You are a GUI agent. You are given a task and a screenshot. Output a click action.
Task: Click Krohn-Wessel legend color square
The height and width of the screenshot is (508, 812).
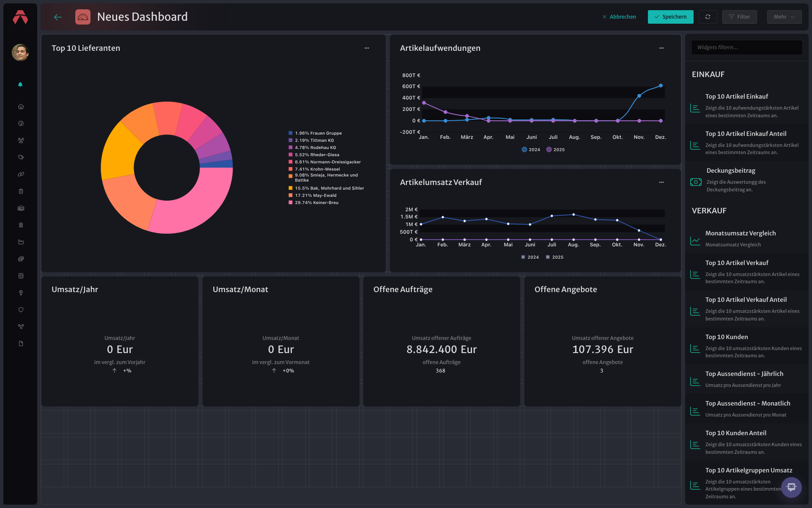pos(291,169)
